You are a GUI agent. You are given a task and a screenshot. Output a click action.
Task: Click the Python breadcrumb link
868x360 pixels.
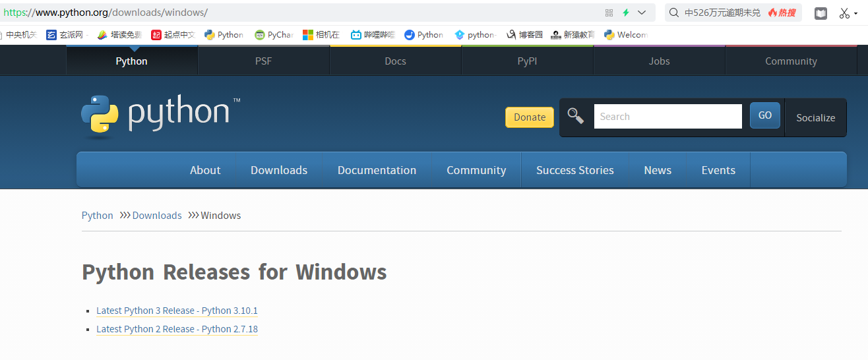(x=98, y=216)
